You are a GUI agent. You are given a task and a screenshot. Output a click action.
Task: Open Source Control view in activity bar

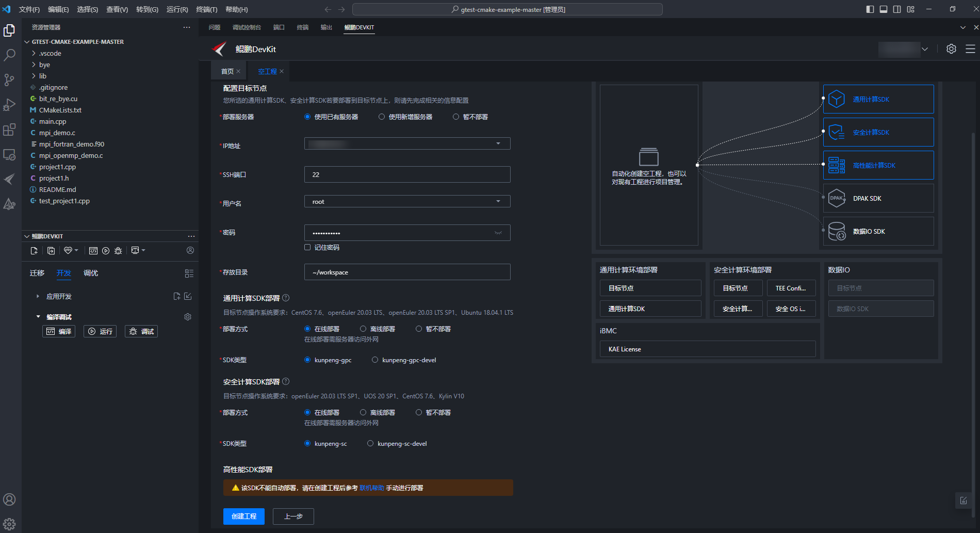point(9,80)
